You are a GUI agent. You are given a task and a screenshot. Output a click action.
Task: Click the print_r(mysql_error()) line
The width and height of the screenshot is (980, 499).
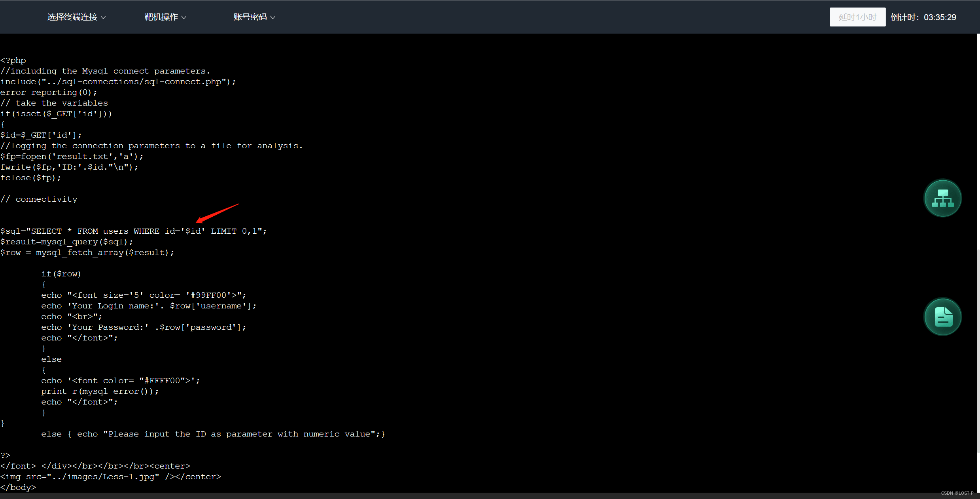[100, 391]
